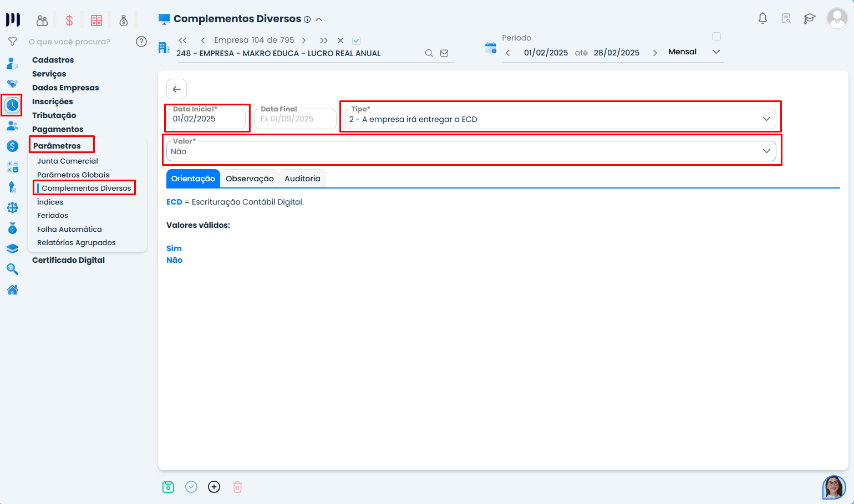Click the trash delete icon
Screen dimensions: 854x504
tap(237, 487)
